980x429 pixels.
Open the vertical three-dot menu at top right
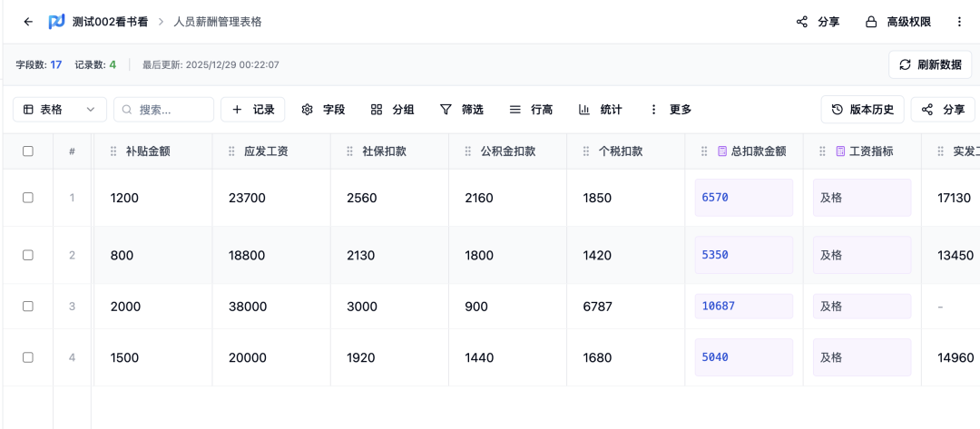(959, 22)
